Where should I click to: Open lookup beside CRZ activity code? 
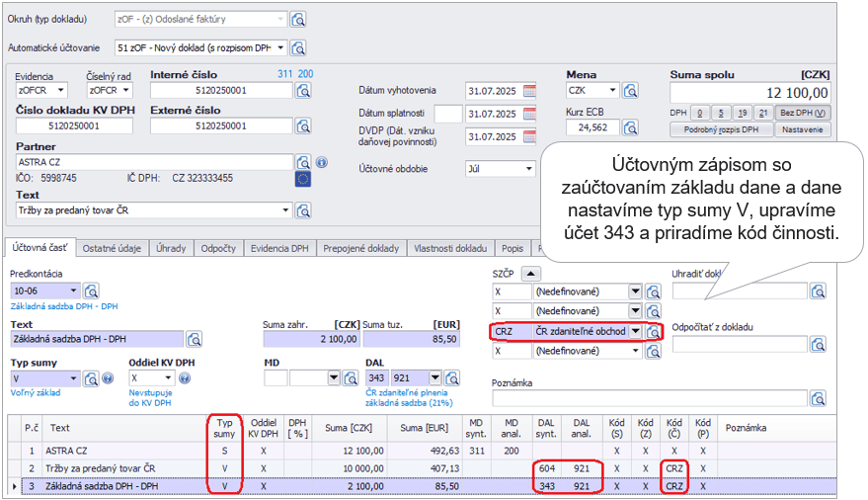point(653,332)
